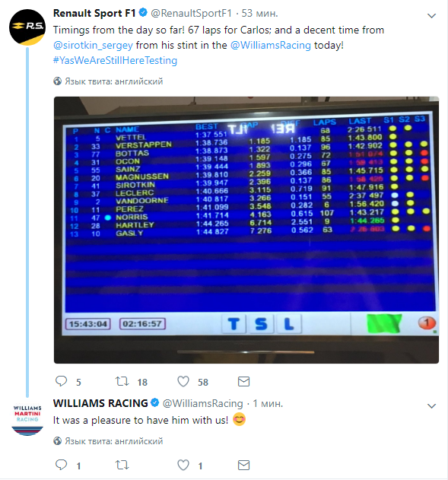The height and width of the screenshot is (480, 448).
Task: Open the @WilliamsRacing mention in tweet text
Action: pyautogui.click(x=271, y=46)
